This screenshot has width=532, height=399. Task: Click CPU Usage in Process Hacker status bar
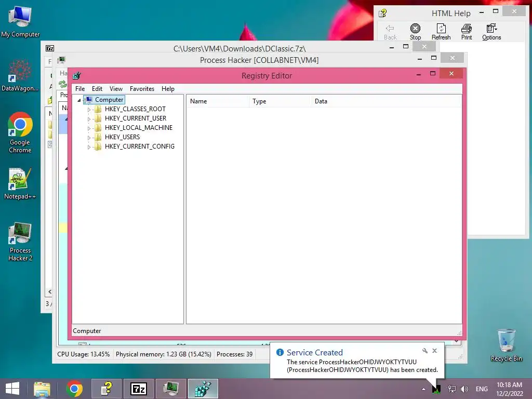point(84,354)
